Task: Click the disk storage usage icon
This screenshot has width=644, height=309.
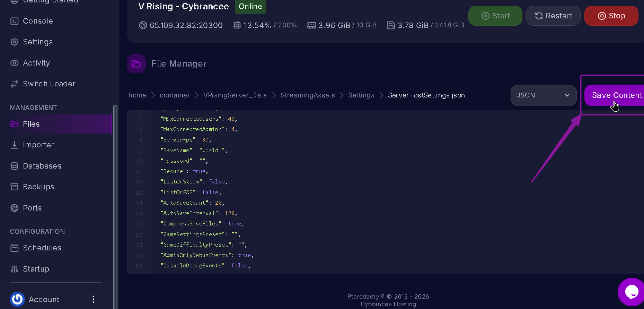Action: (x=391, y=25)
